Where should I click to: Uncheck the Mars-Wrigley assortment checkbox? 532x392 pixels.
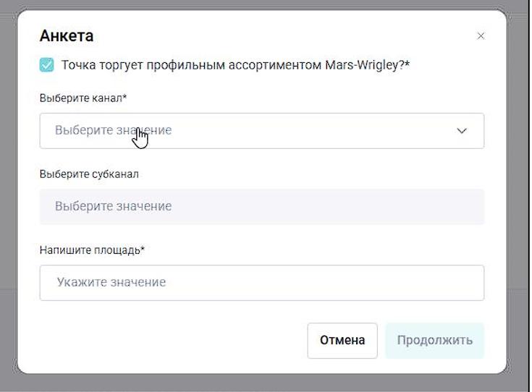[47, 65]
